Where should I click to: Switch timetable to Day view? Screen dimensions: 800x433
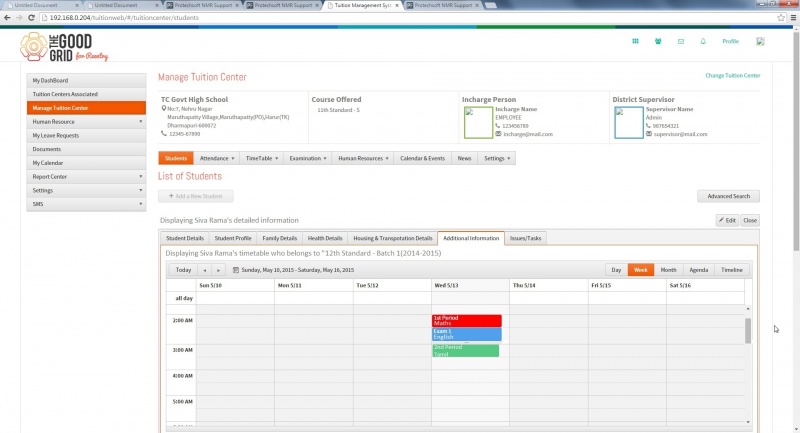pos(616,270)
